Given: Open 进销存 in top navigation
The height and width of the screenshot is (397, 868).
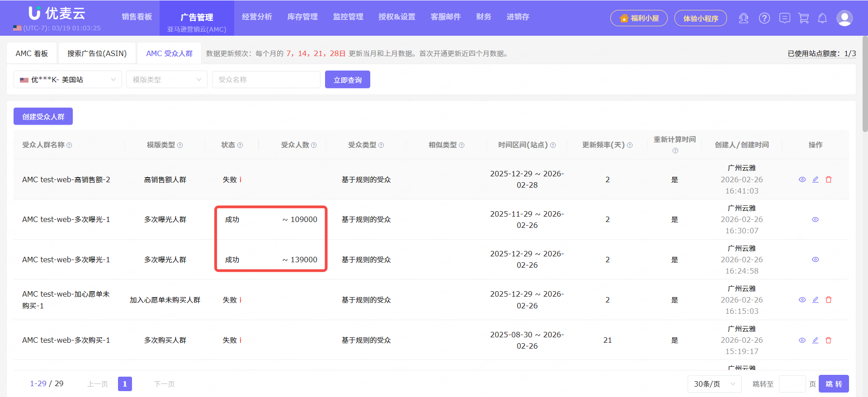Looking at the screenshot, I should [x=518, y=17].
